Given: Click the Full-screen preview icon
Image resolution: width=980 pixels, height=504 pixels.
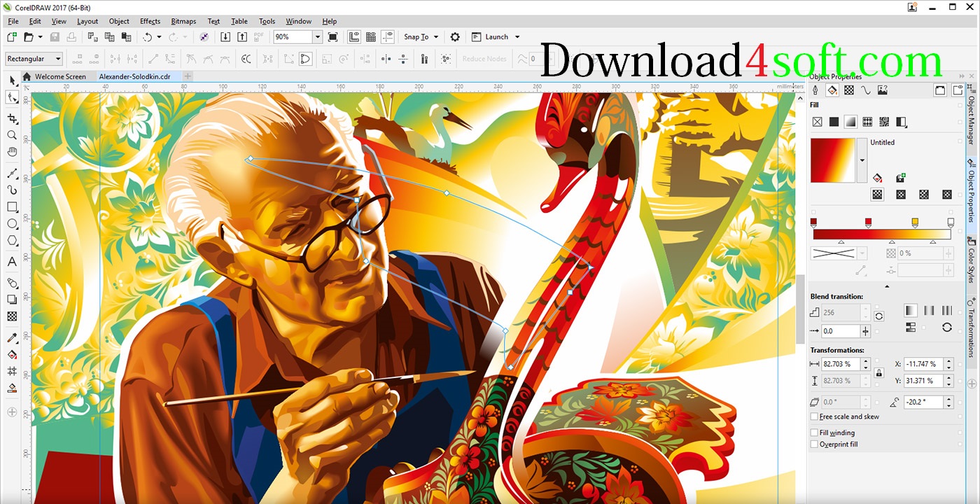Looking at the screenshot, I should coord(333,37).
